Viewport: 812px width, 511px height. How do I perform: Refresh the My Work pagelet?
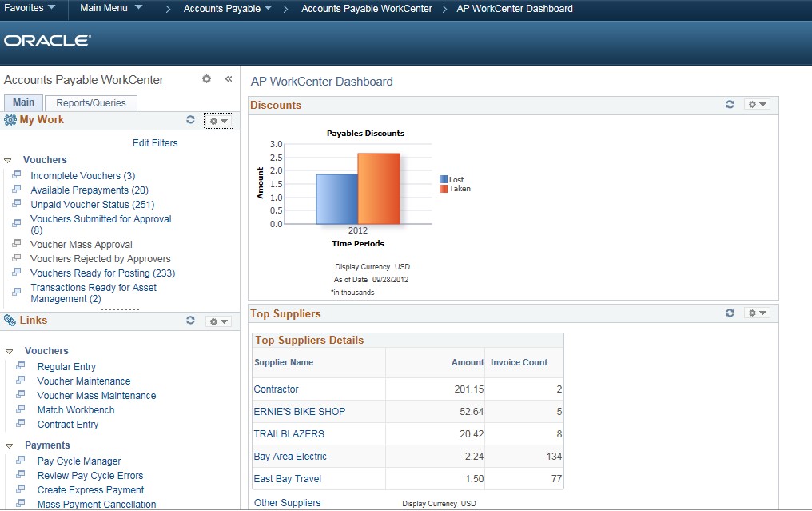[190, 120]
